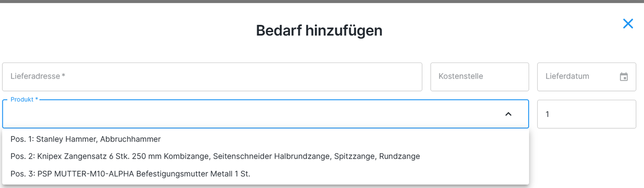Click the floating Produkt * label

click(24, 99)
